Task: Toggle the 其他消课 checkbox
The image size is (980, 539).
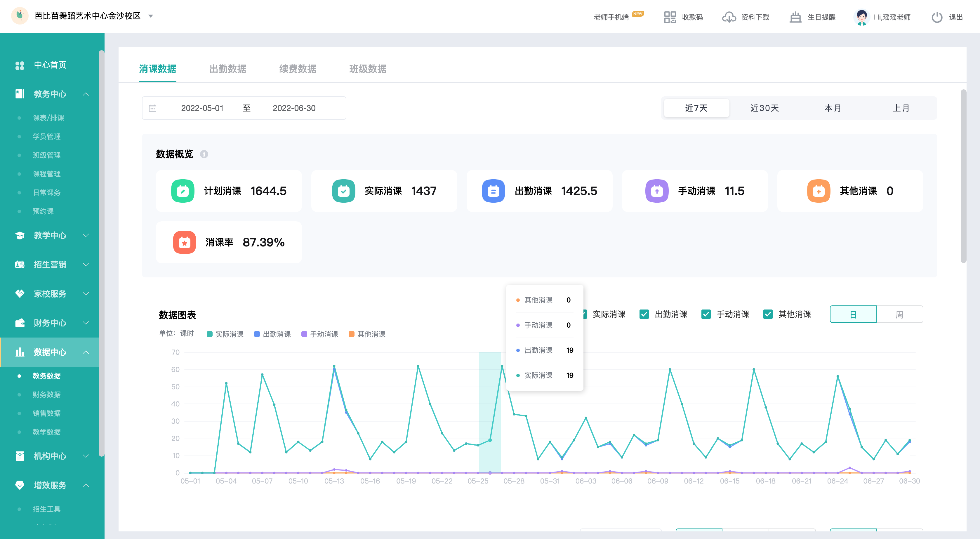Action: click(768, 314)
